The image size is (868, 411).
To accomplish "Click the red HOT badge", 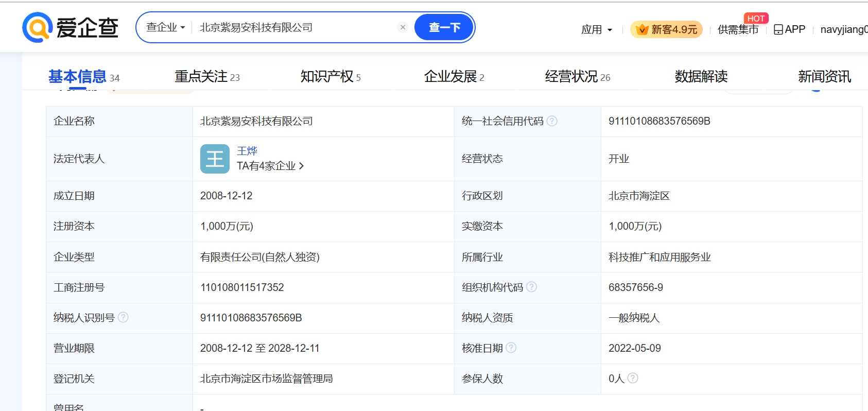I will click(756, 18).
